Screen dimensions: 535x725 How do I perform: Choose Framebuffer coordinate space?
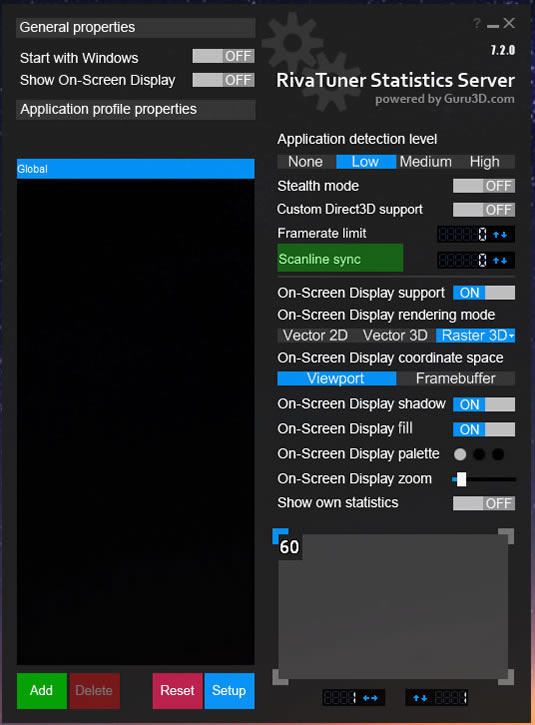[455, 379]
